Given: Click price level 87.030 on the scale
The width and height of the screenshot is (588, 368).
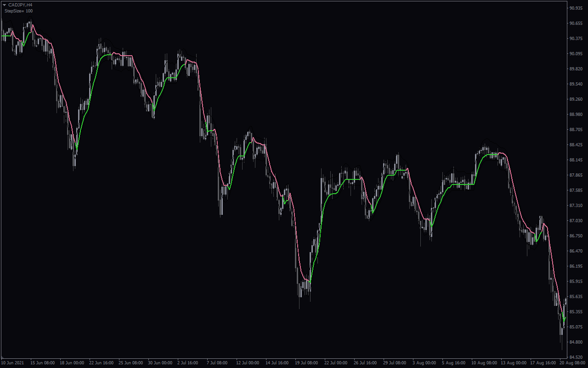Looking at the screenshot, I should coord(576,221).
